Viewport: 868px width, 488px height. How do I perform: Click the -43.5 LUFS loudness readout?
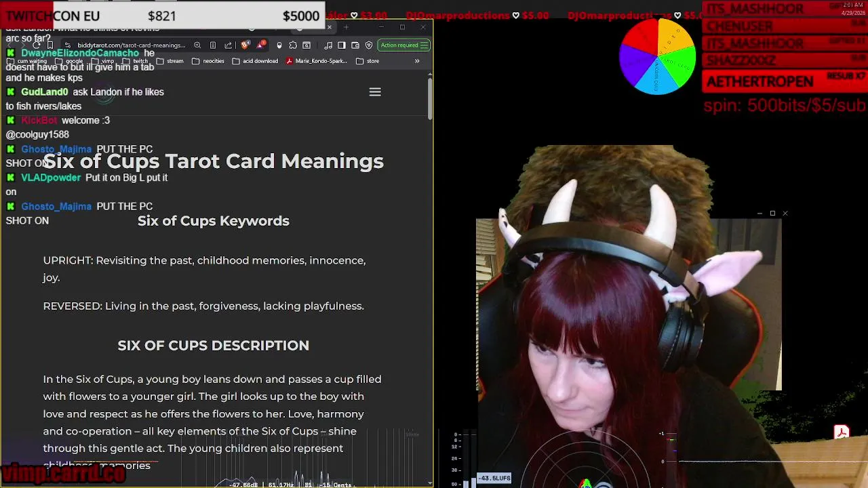[494, 479]
